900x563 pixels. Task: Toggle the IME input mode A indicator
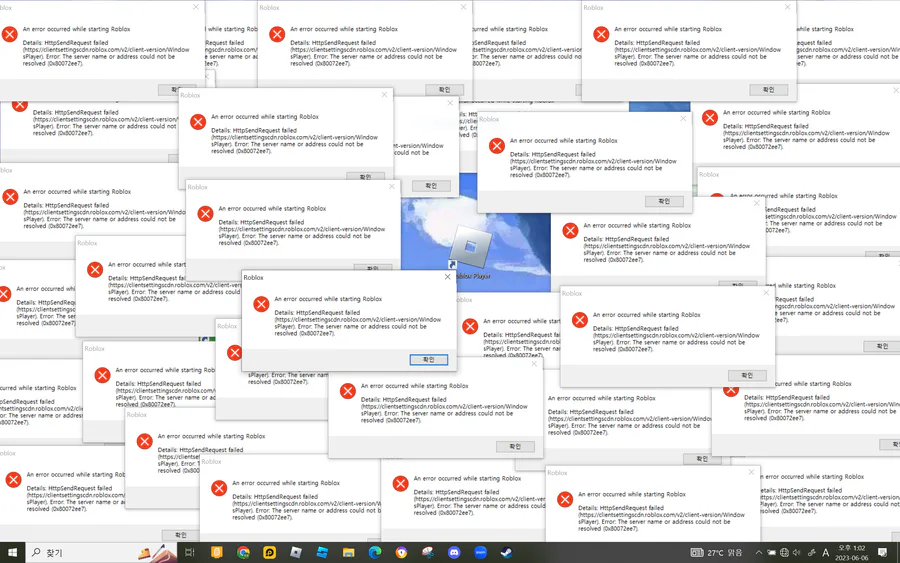(x=825, y=553)
